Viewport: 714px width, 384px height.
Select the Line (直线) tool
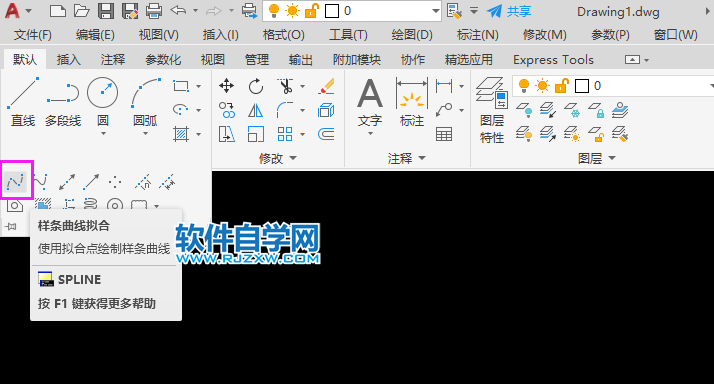[23, 101]
